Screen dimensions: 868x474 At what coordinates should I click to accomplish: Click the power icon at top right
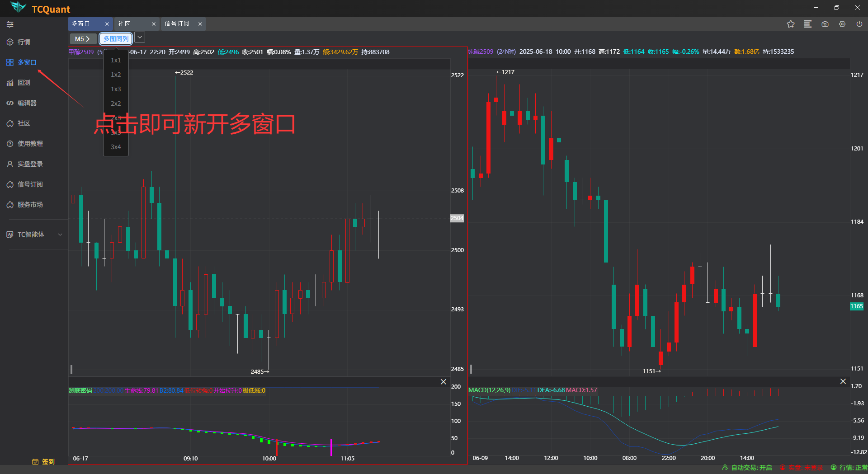858,24
